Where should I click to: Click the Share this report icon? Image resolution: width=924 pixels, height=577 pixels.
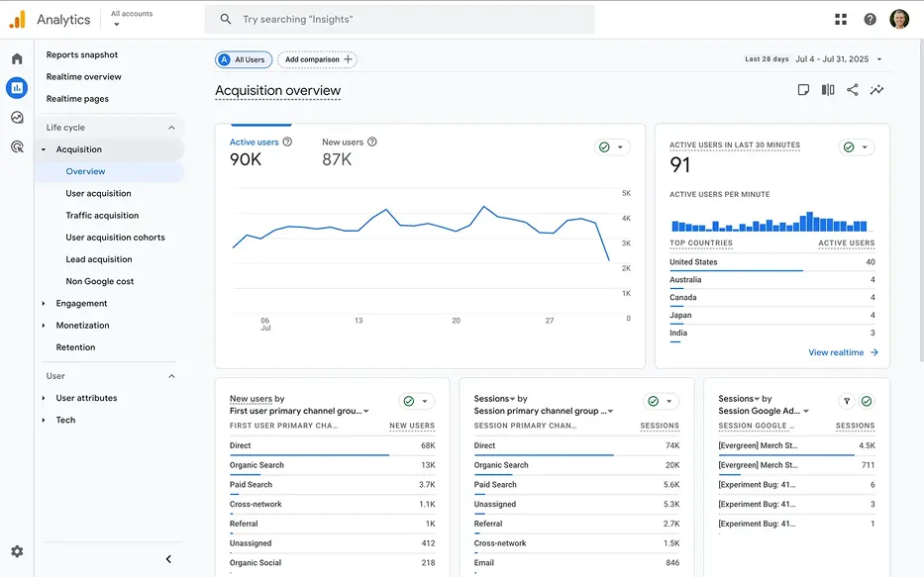(853, 90)
